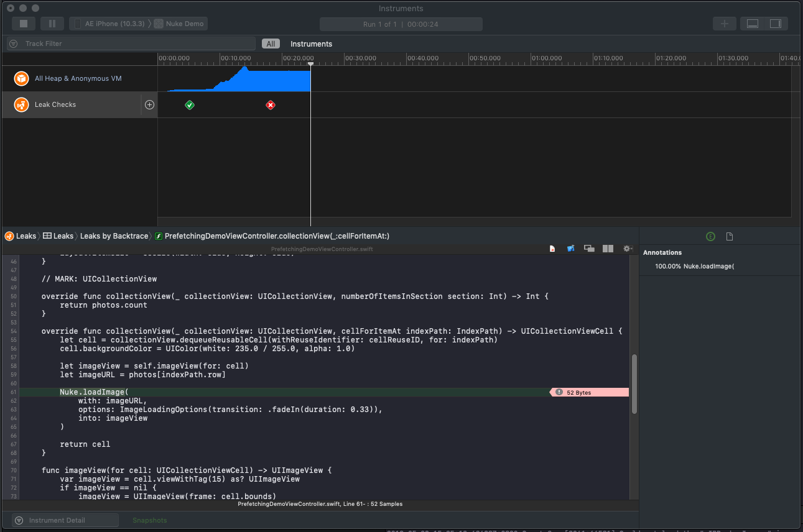Click the green E annotations icon
This screenshot has height=532, width=803.
click(x=710, y=236)
